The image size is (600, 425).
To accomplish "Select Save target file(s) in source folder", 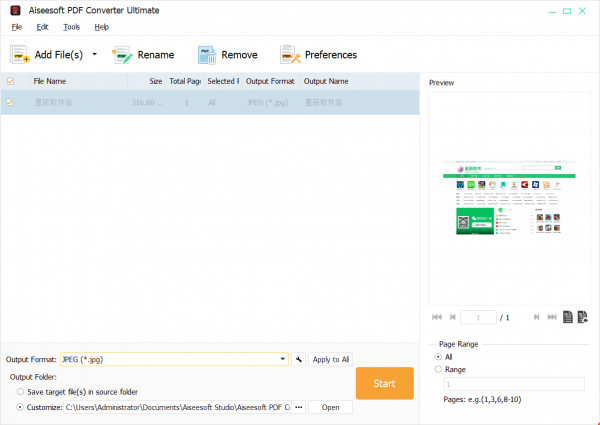I will pyautogui.click(x=20, y=392).
